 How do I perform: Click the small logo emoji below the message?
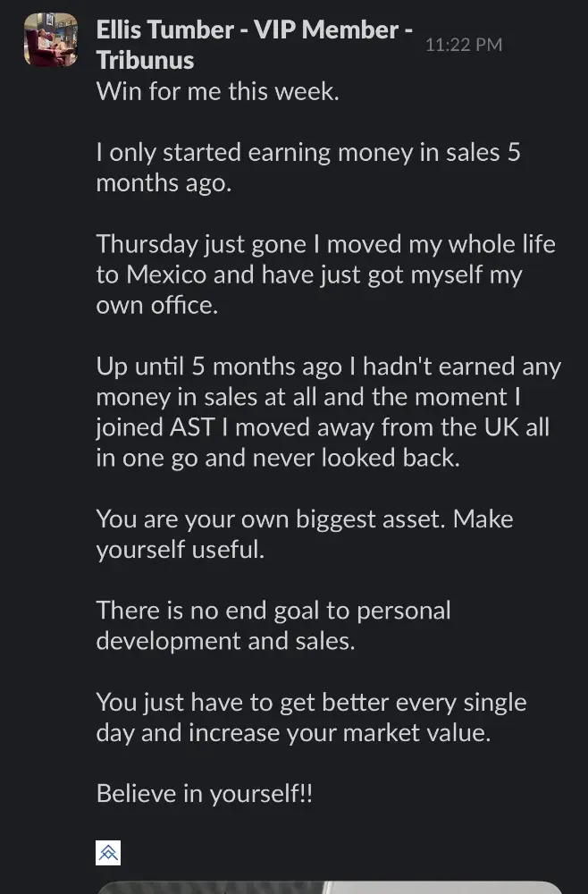coord(108,853)
